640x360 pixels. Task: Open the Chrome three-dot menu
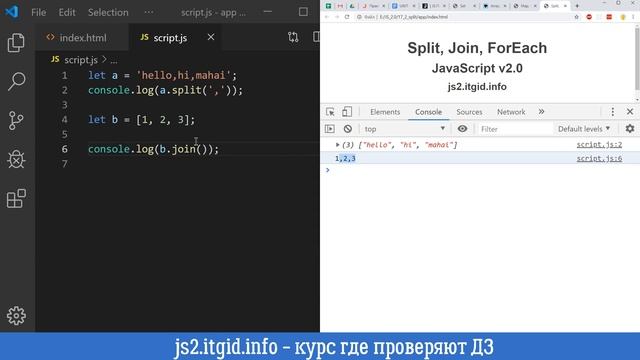click(633, 17)
